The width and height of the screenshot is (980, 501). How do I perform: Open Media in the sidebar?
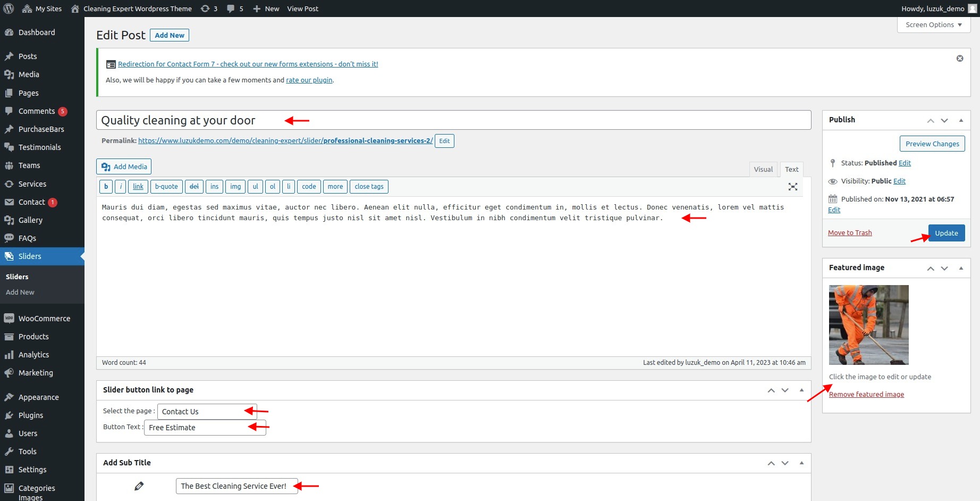pyautogui.click(x=42, y=74)
